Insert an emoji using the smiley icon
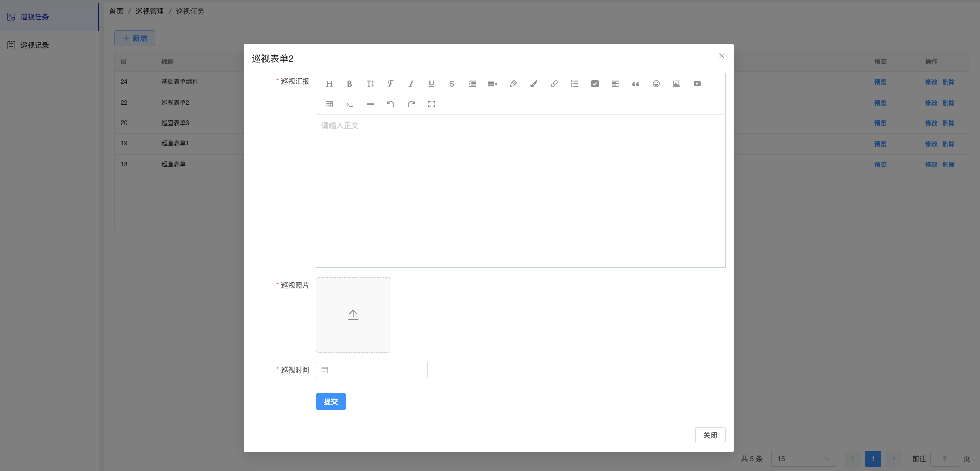Screen dimensions: 980x471 [x=656, y=84]
